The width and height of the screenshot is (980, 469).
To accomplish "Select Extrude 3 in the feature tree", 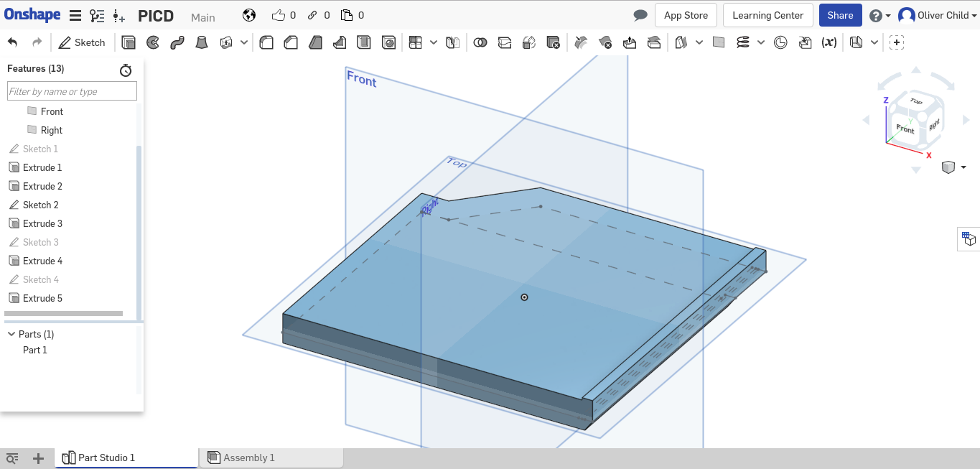I will pyautogui.click(x=43, y=223).
